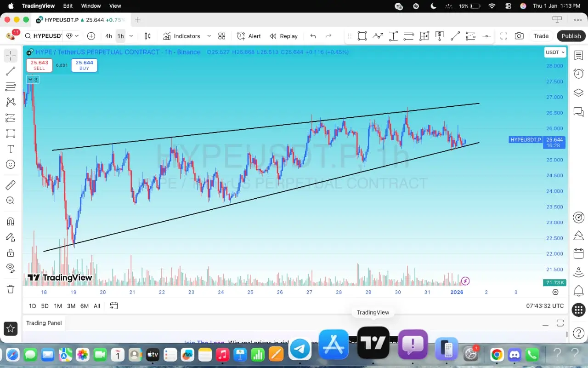Open the Indicators dialog
The height and width of the screenshot is (368, 588).
(x=181, y=36)
